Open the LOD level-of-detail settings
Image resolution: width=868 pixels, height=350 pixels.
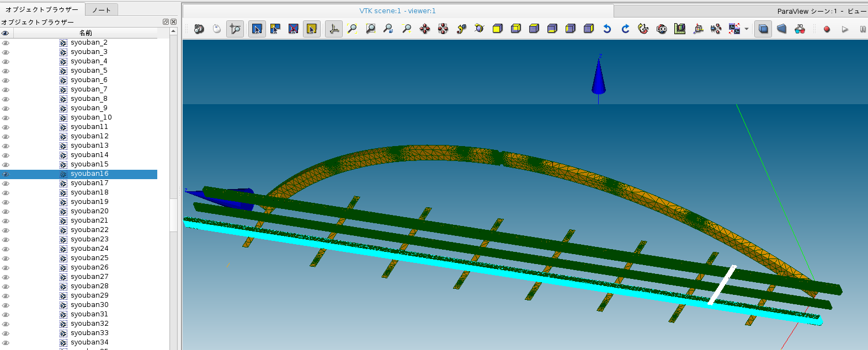coord(662,29)
